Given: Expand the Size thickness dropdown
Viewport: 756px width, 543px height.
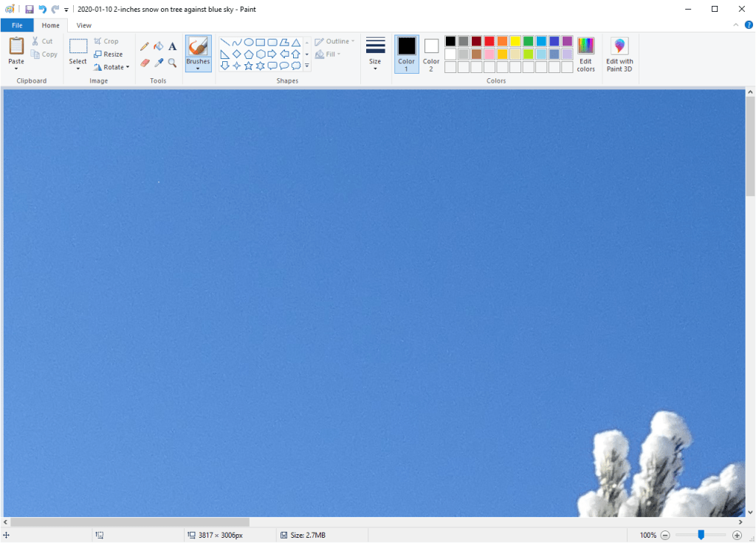Looking at the screenshot, I should click(375, 55).
